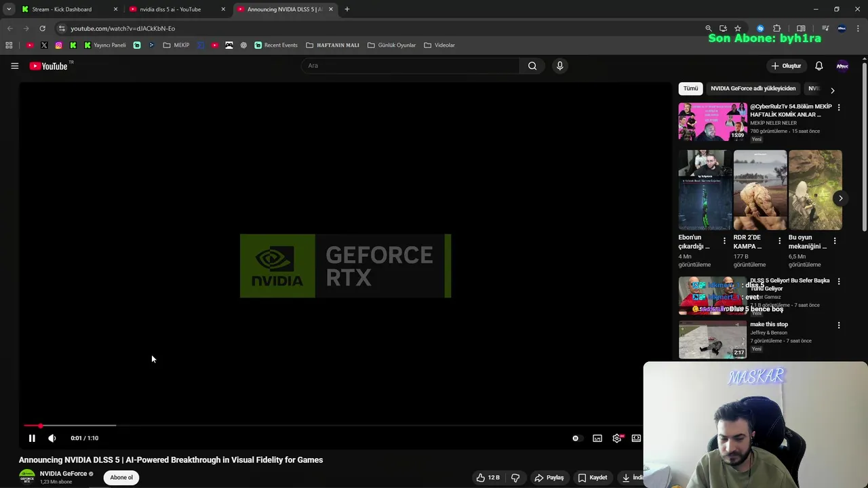
Task: Click the Oluştur create button
Action: (x=786, y=66)
